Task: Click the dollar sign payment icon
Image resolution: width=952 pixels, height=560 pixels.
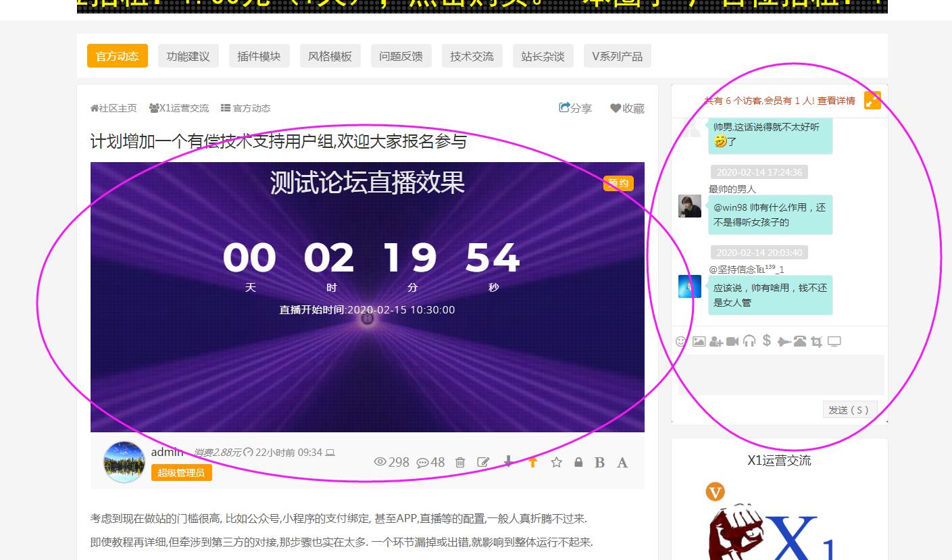Action: 766,340
